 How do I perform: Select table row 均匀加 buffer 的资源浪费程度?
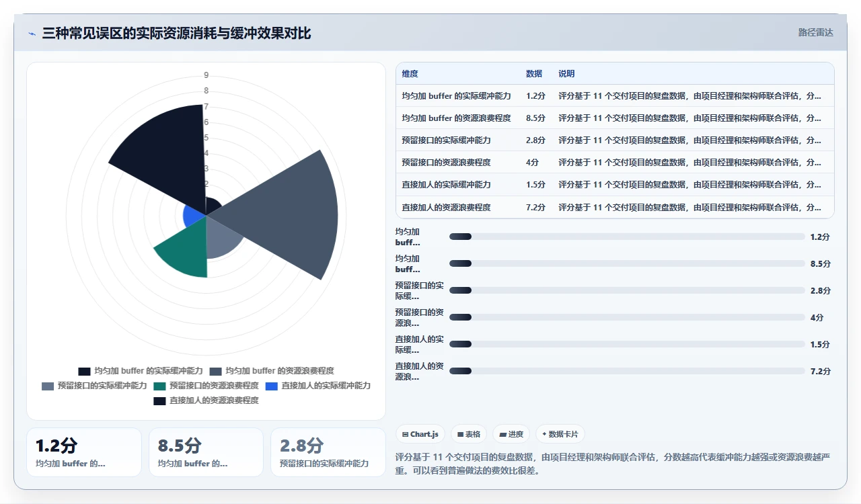point(615,118)
